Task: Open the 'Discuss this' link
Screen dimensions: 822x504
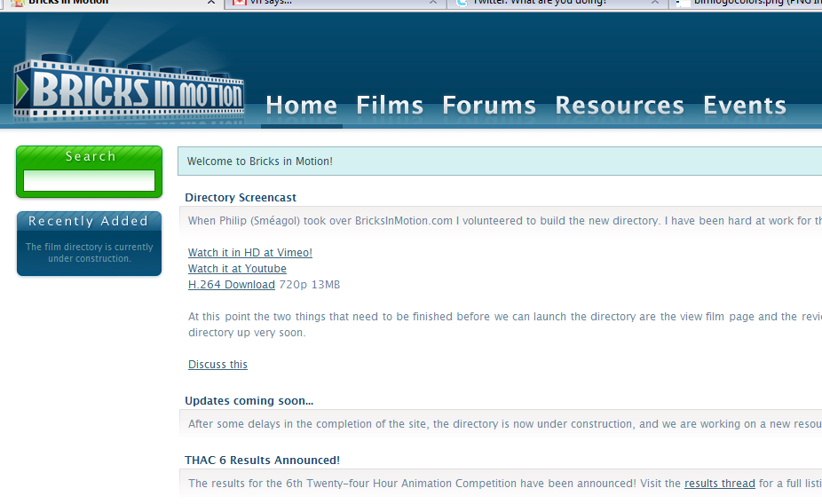Action: [217, 365]
